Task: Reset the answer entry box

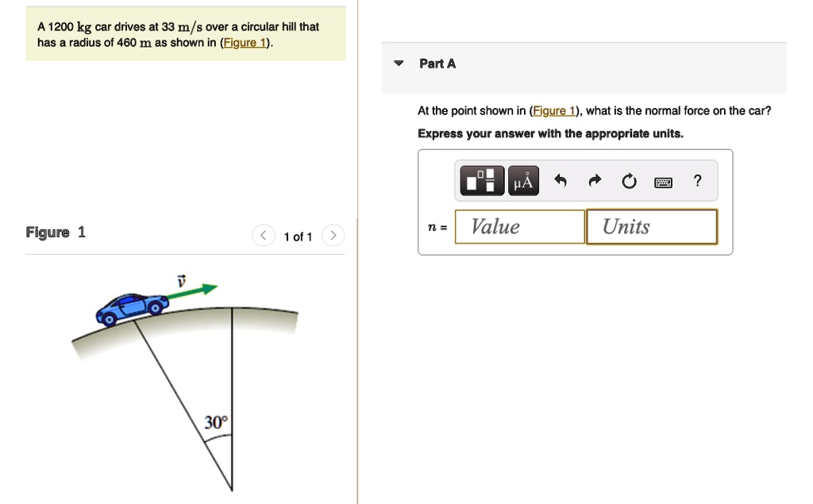Action: (629, 180)
